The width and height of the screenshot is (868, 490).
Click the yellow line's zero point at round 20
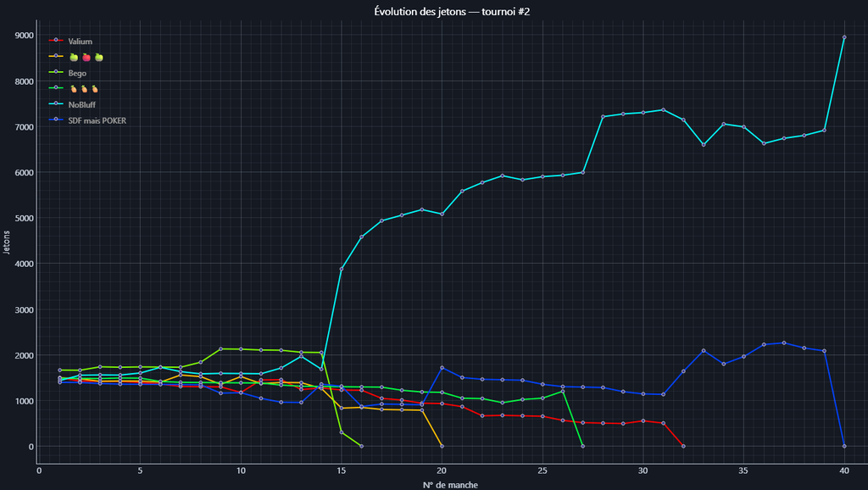point(442,446)
